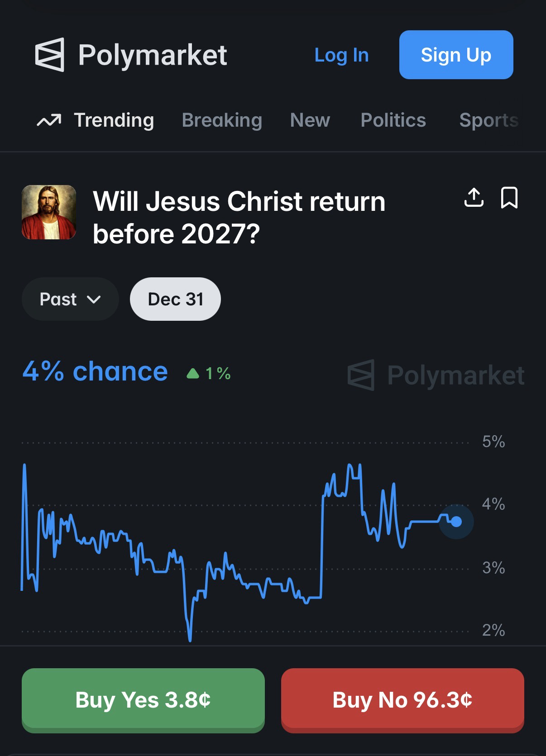Click the current price dot on chart
The height and width of the screenshot is (756, 546).
point(456,522)
